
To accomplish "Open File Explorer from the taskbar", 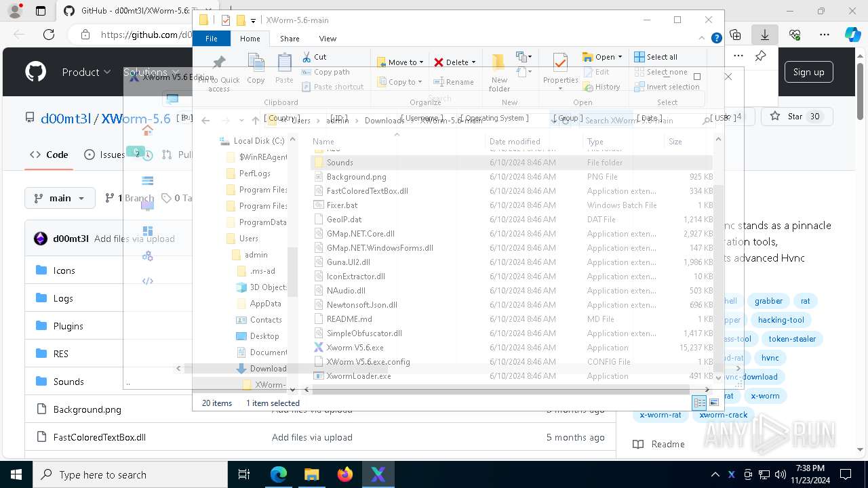I will pos(312,474).
